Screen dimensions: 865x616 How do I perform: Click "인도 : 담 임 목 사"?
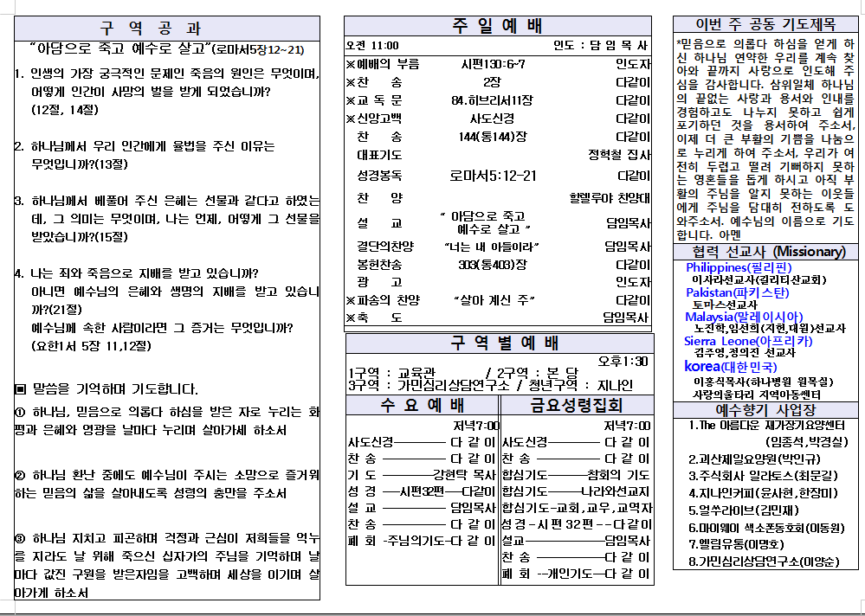pos(600,45)
